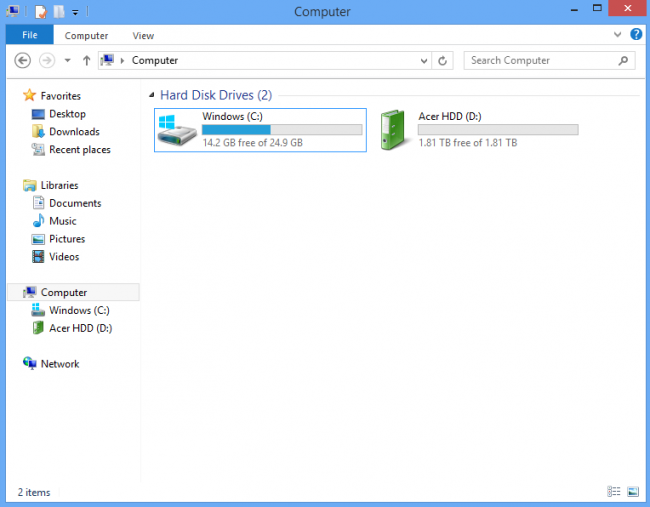The image size is (650, 507).
Task: Click the Computer breadcrumb in the address bar
Action: click(x=155, y=61)
